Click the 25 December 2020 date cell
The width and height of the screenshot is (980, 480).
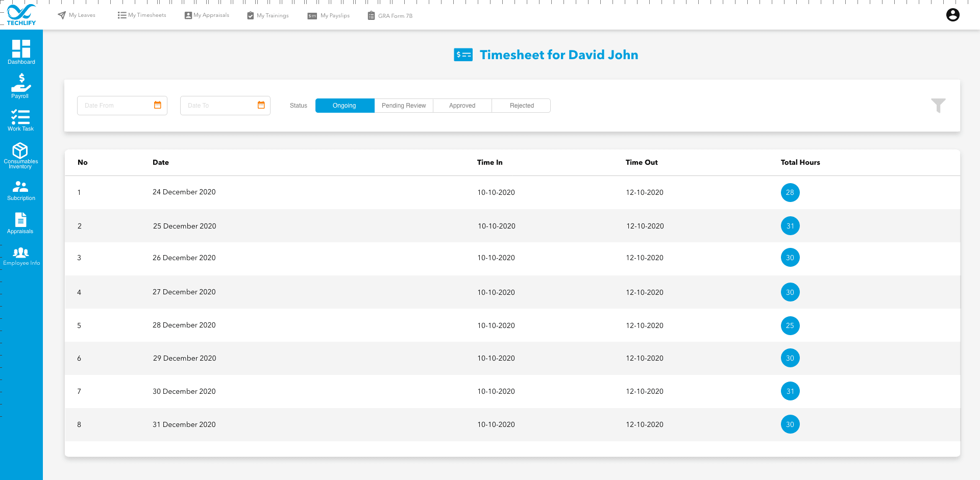[185, 226]
